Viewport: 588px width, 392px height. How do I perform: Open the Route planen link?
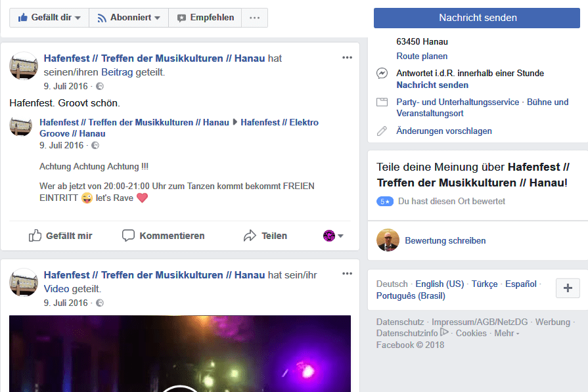422,56
